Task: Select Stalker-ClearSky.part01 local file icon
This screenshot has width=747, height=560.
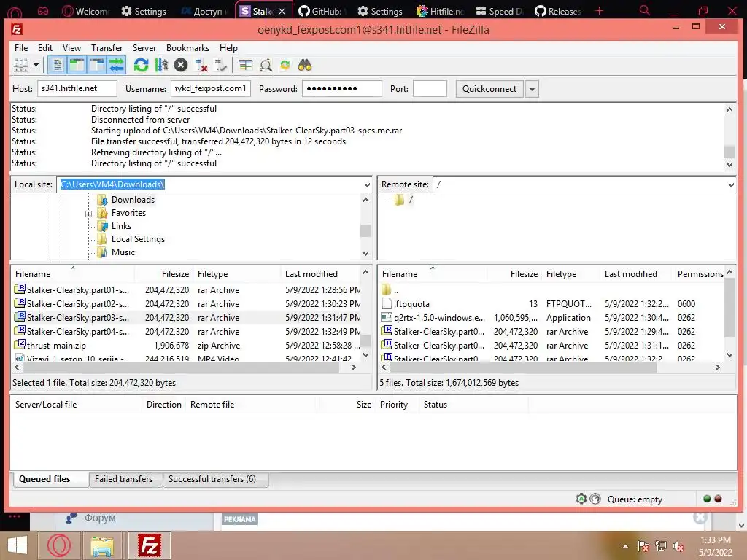Action: click(x=20, y=289)
